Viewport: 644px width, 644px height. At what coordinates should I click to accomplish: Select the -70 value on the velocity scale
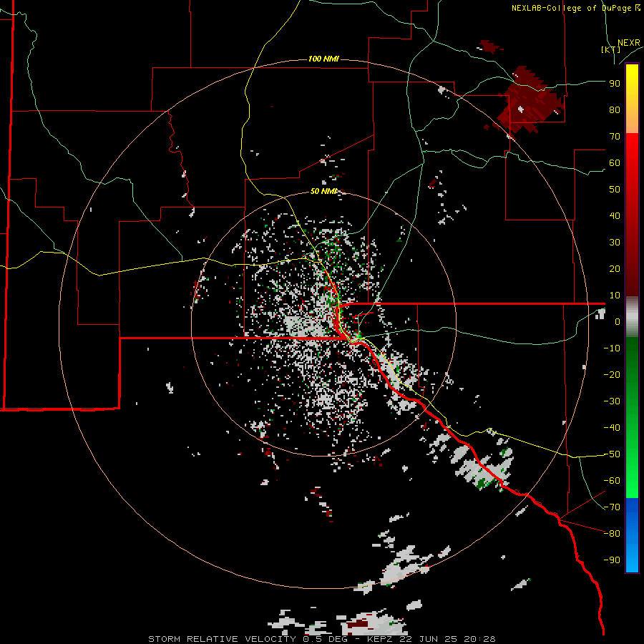tap(612, 507)
